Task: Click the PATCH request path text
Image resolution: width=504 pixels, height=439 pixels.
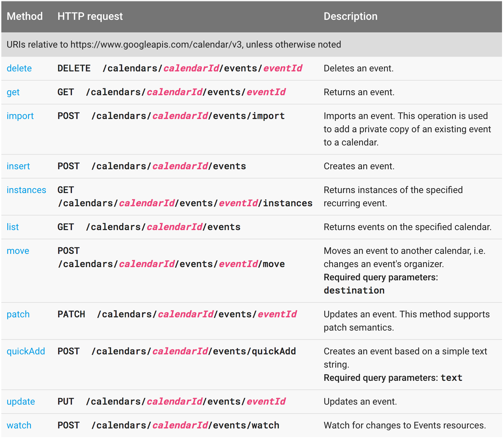Action: point(197,314)
